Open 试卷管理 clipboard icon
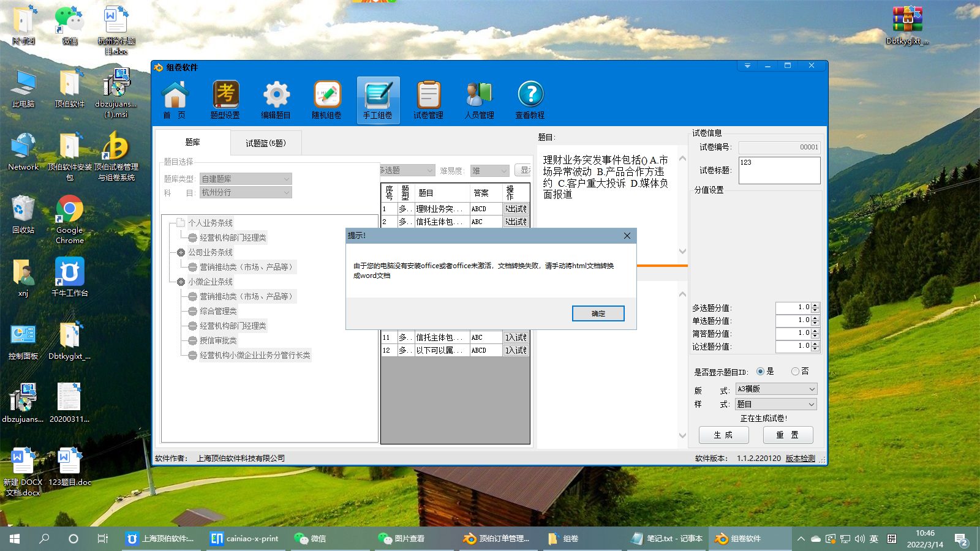 coord(428,99)
